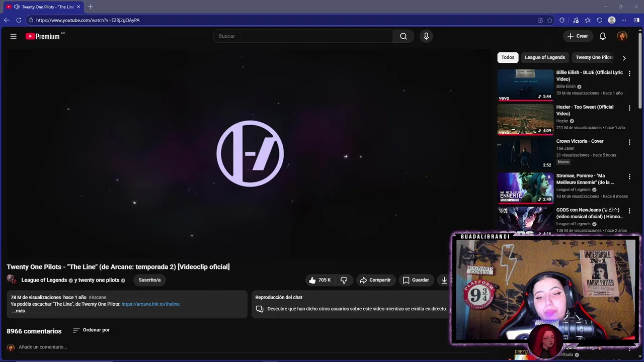Open Crown Victoria Cover thumbnail

[x=525, y=154]
